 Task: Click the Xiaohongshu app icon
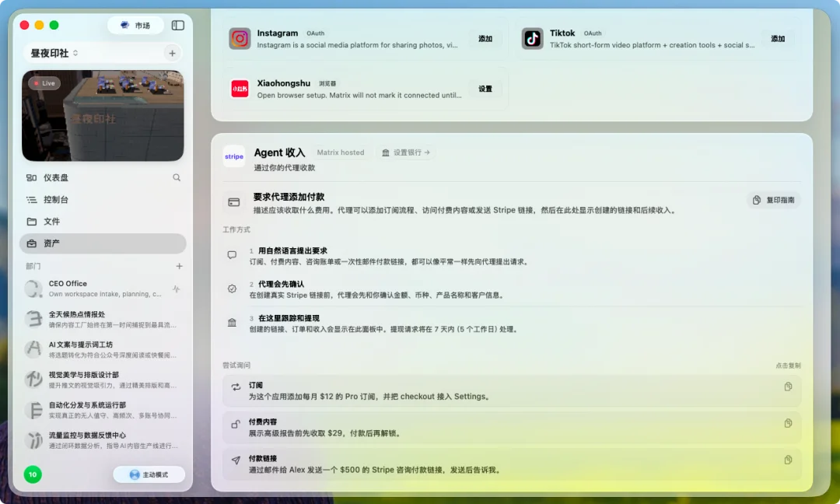click(x=240, y=89)
